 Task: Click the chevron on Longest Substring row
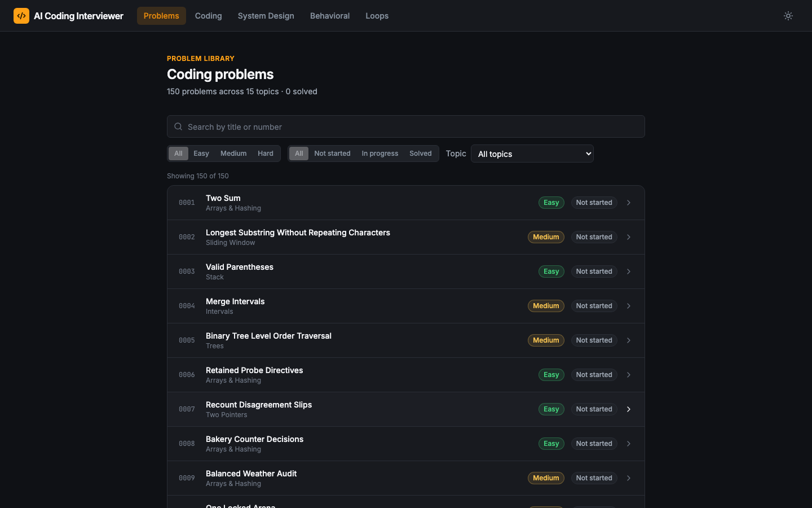(x=629, y=237)
